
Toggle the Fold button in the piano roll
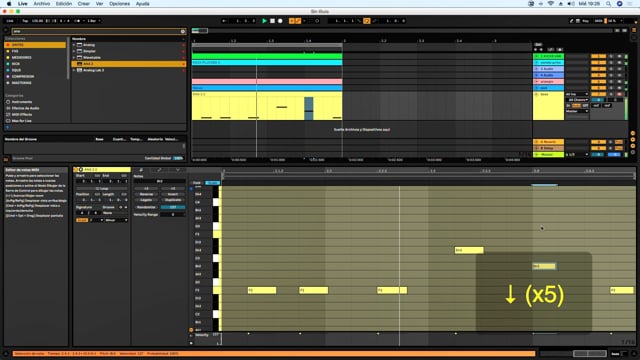coord(197,183)
